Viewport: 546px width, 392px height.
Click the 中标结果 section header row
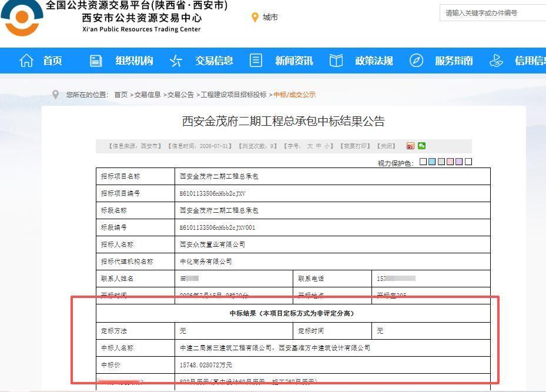293,313
